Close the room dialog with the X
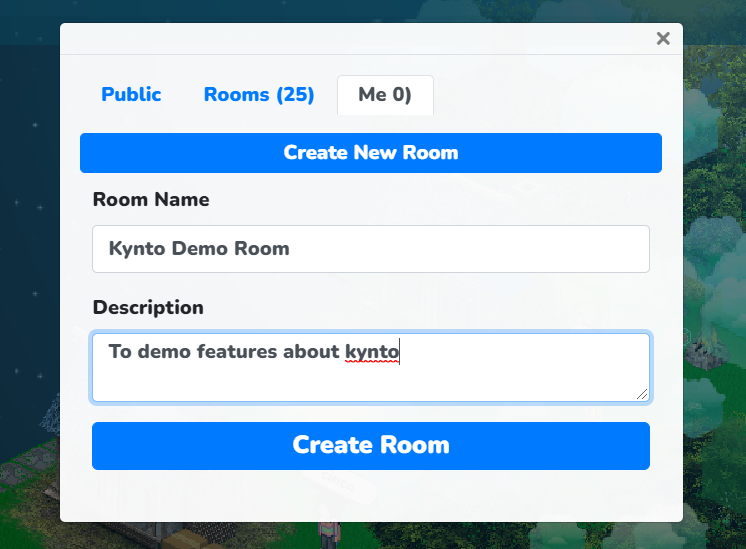The height and width of the screenshot is (549, 746). pos(663,39)
